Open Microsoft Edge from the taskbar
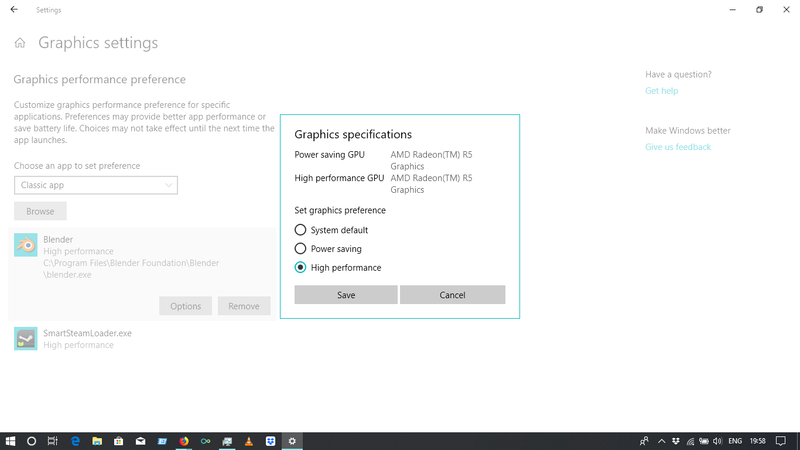The width and height of the screenshot is (800, 450). (75, 441)
